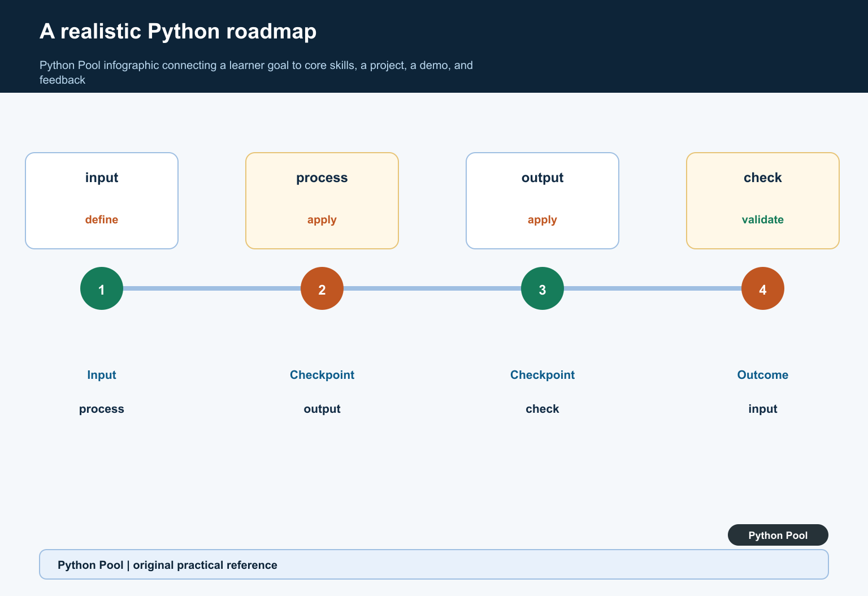Click the 'process' text below the Input label
868x596 pixels.
point(102,409)
